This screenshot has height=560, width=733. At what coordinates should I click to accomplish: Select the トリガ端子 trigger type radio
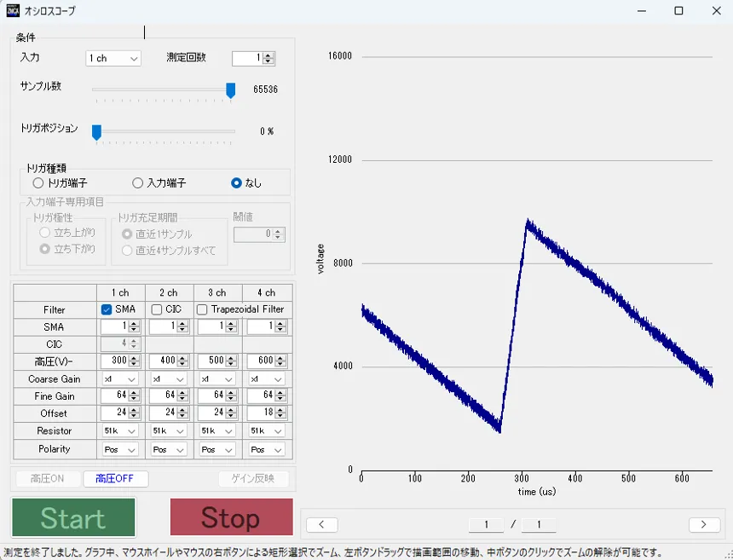point(38,182)
